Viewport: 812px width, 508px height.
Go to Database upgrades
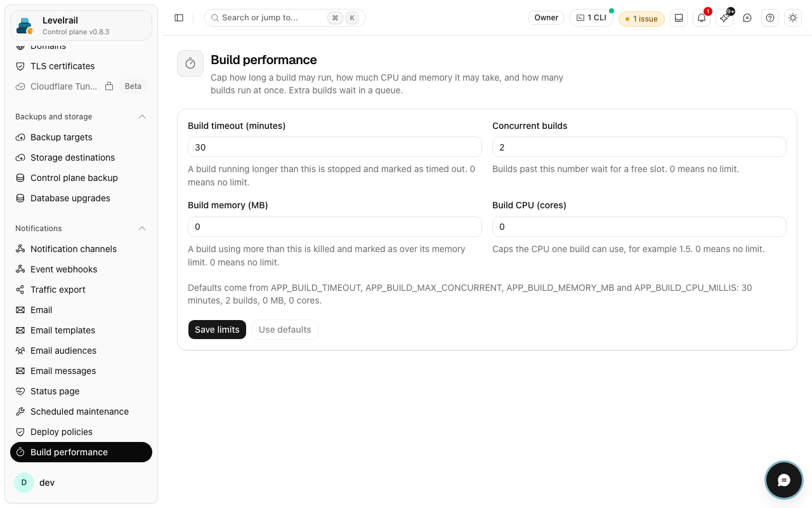click(x=81, y=198)
